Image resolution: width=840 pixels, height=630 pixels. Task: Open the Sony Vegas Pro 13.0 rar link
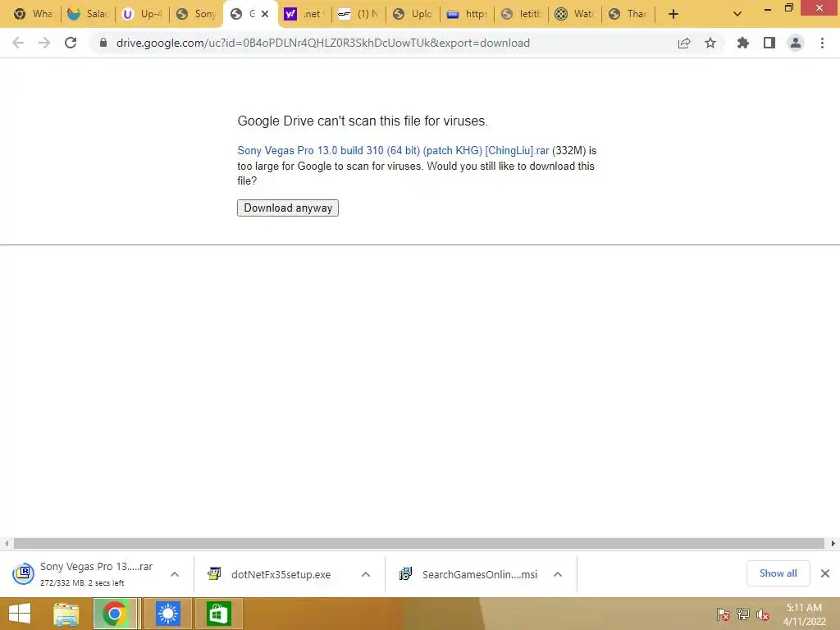coord(393,151)
